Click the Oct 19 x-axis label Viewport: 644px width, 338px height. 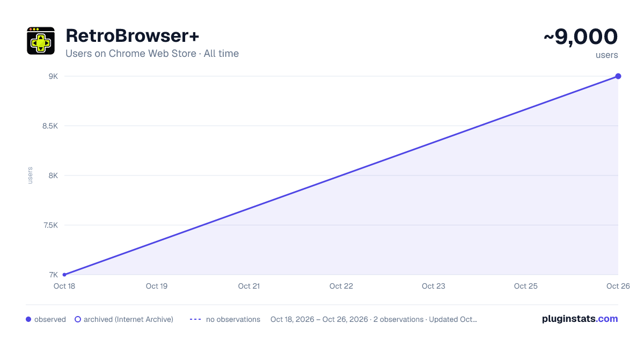coord(157,286)
